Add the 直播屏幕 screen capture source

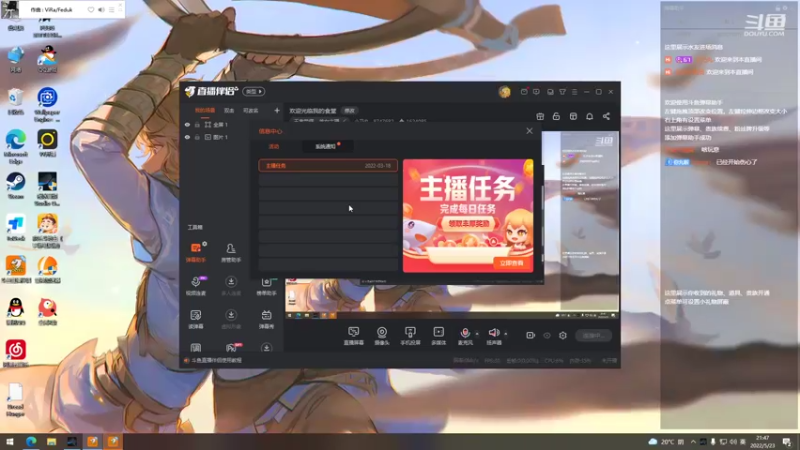(x=354, y=336)
